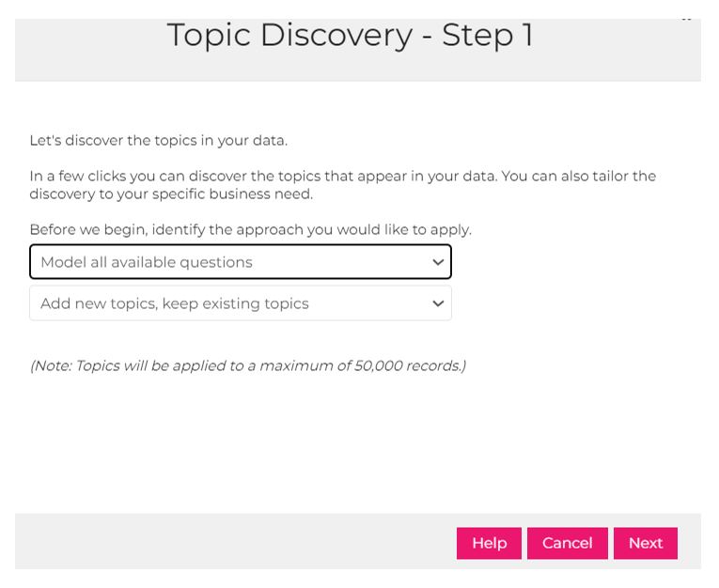The image size is (719, 588).
Task: Click the empty dialog area below the note
Action: 357,441
